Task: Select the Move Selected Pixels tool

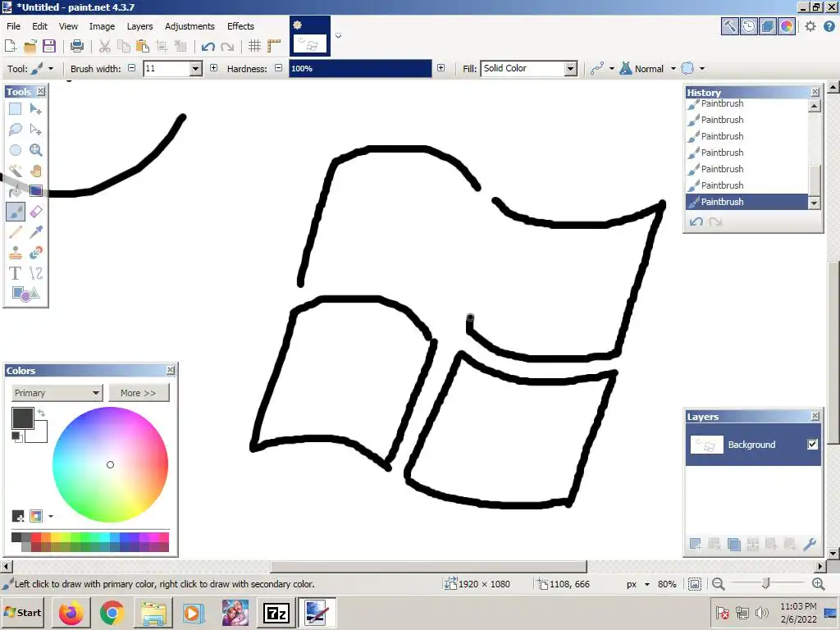Action: (x=36, y=109)
